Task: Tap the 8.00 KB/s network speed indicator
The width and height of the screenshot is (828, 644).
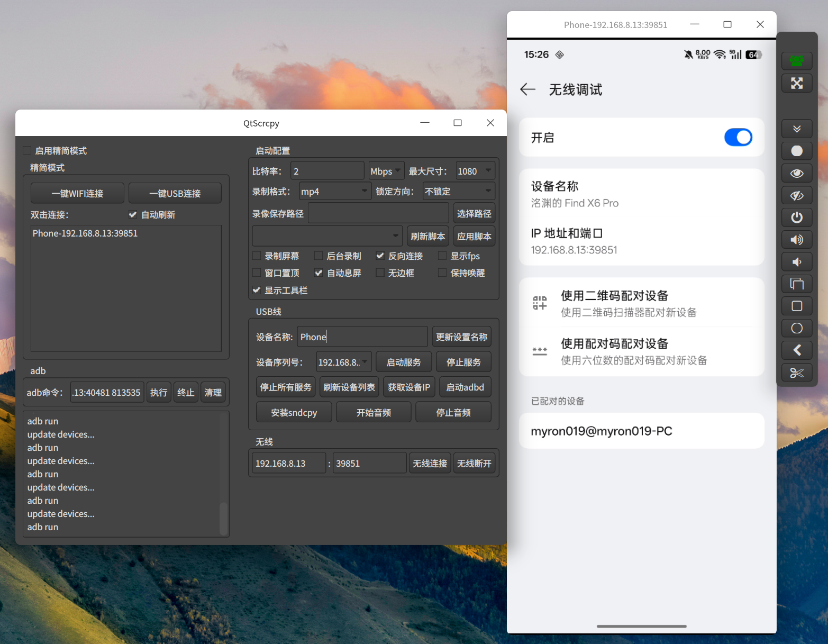Action: pos(703,55)
